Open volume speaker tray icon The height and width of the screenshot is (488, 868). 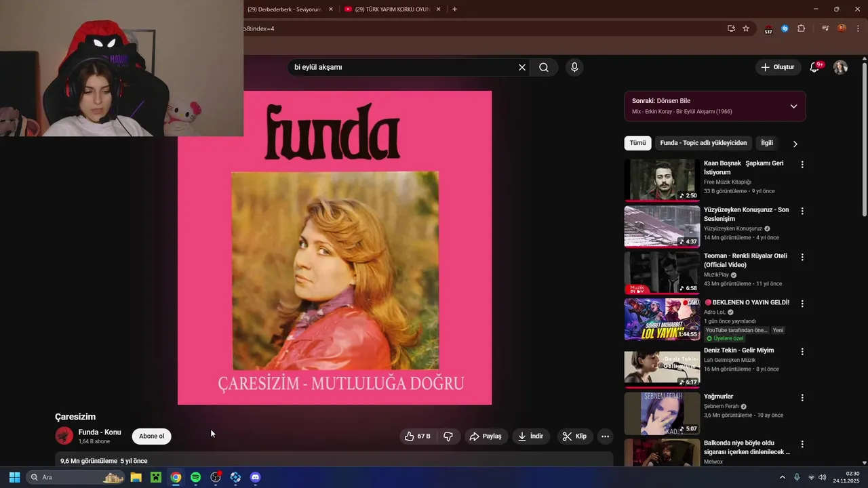pyautogui.click(x=823, y=477)
